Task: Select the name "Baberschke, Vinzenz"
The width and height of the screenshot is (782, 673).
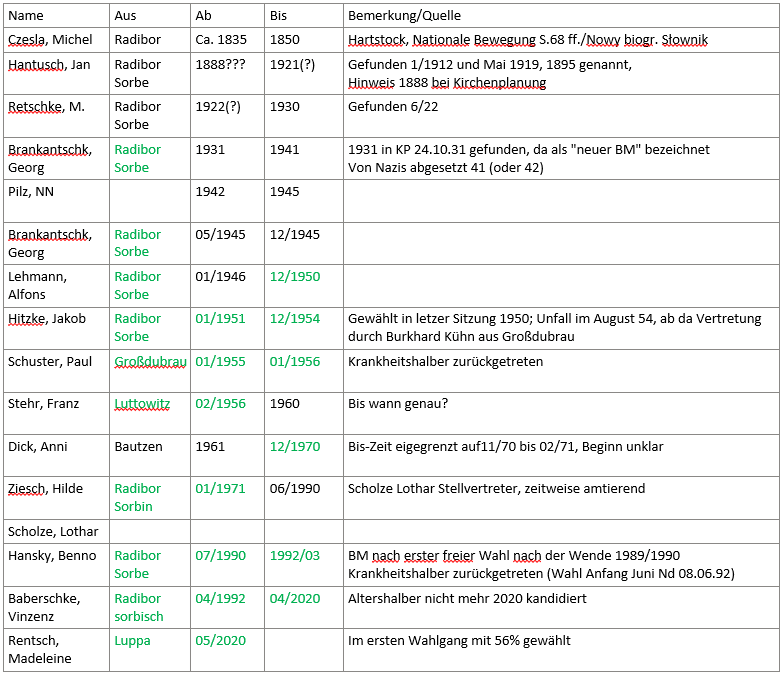Action: [x=45, y=607]
